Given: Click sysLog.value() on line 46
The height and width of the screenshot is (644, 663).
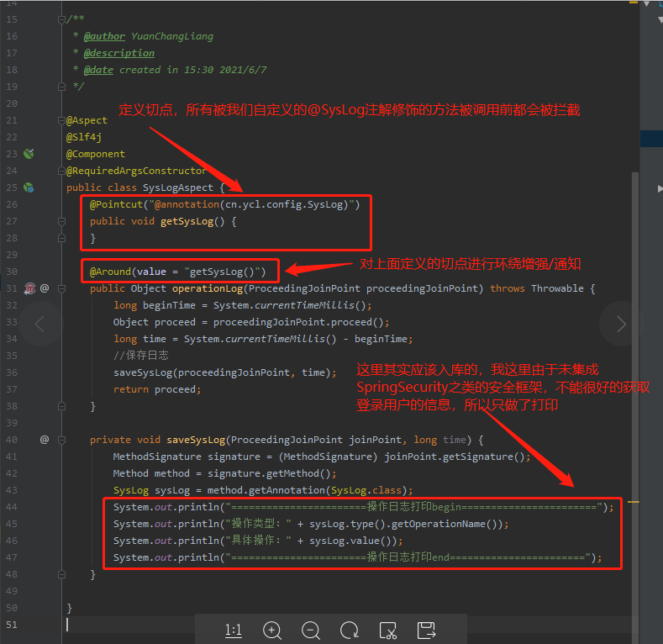Looking at the screenshot, I should click(x=351, y=541).
